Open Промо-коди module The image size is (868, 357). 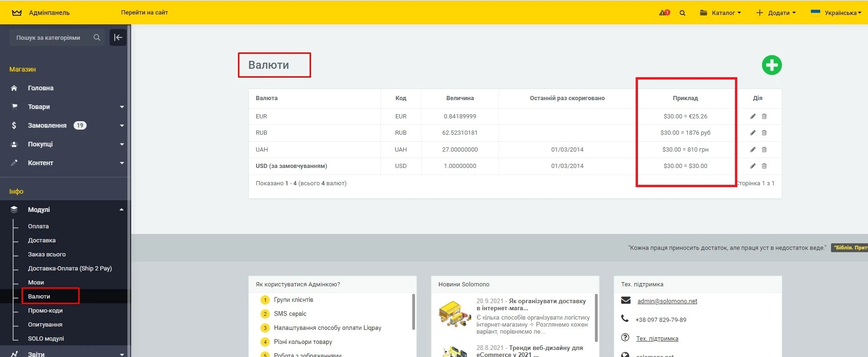[x=45, y=311]
